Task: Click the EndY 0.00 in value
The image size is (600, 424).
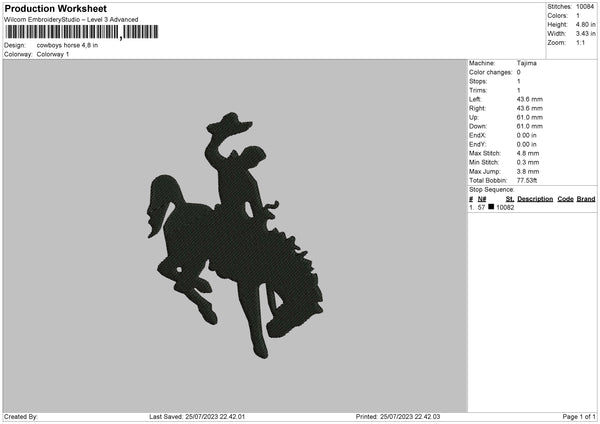Action: tap(527, 144)
